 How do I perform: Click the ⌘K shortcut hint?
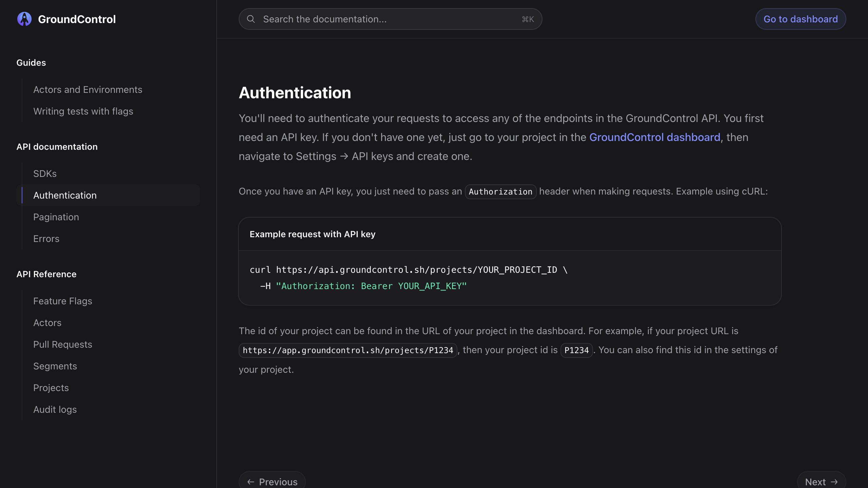528,19
